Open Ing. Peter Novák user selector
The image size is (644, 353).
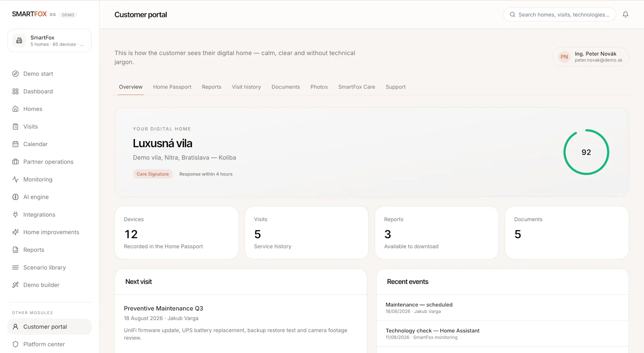point(590,57)
